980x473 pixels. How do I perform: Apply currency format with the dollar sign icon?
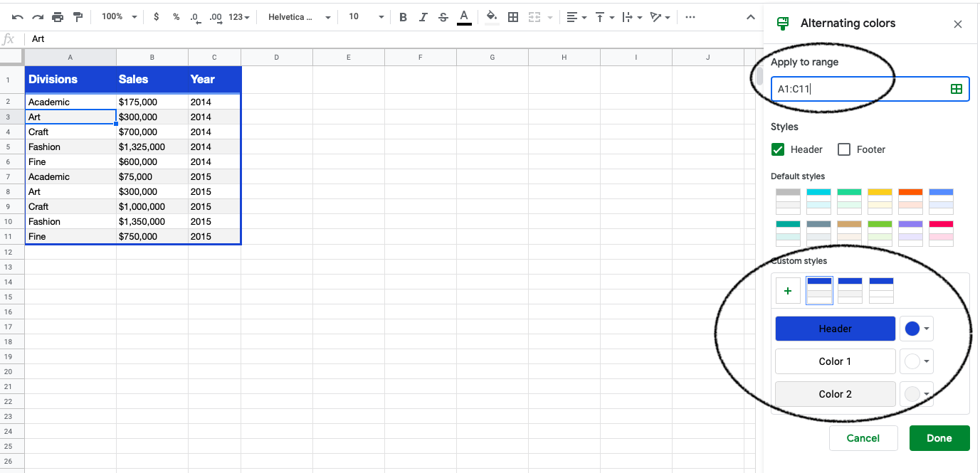point(156,16)
